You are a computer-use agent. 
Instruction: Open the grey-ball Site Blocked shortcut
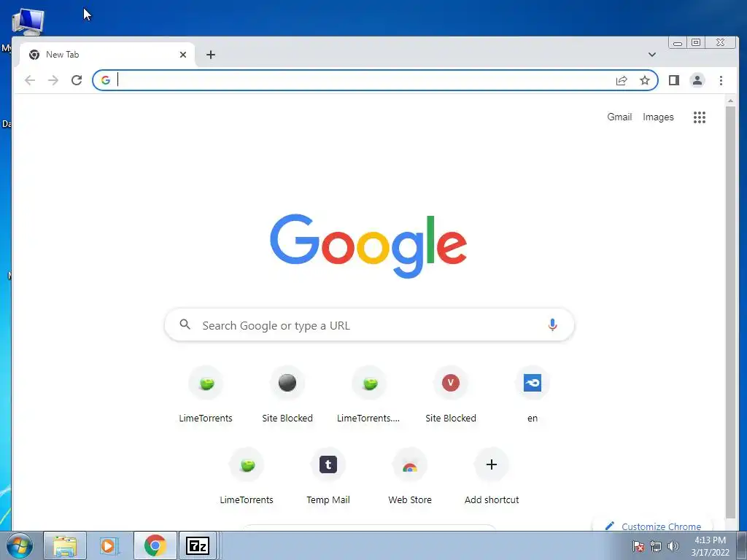click(287, 395)
